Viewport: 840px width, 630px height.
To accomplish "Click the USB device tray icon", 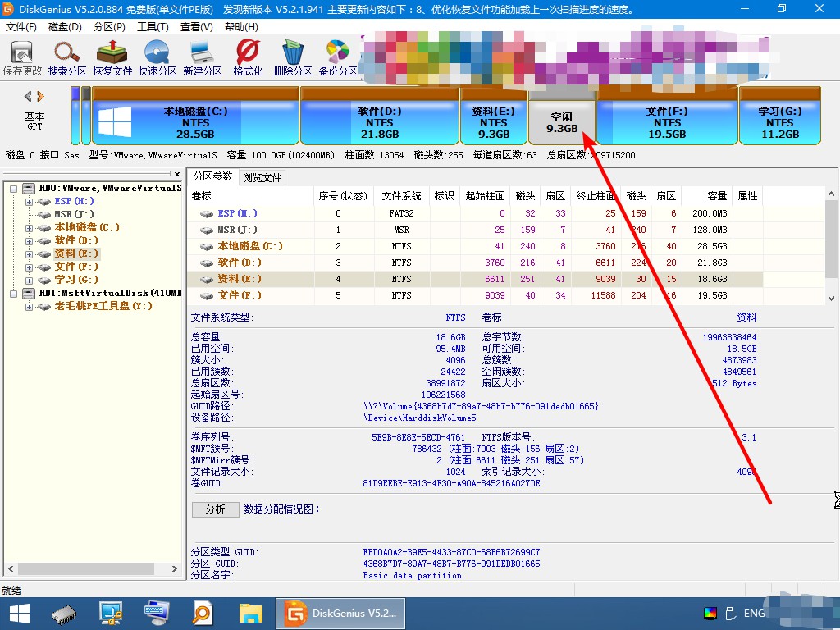I will 729,614.
